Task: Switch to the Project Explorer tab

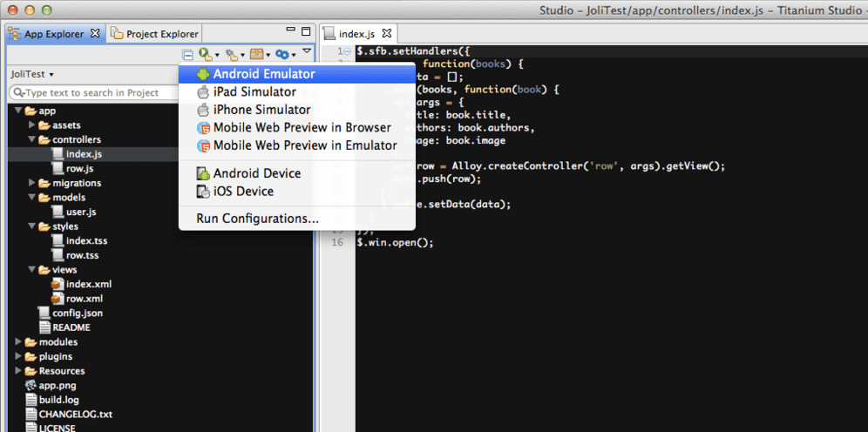Action: pyautogui.click(x=154, y=34)
